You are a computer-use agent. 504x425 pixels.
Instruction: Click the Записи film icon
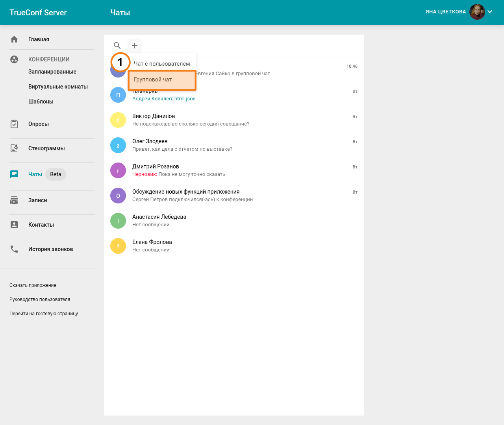click(x=14, y=200)
